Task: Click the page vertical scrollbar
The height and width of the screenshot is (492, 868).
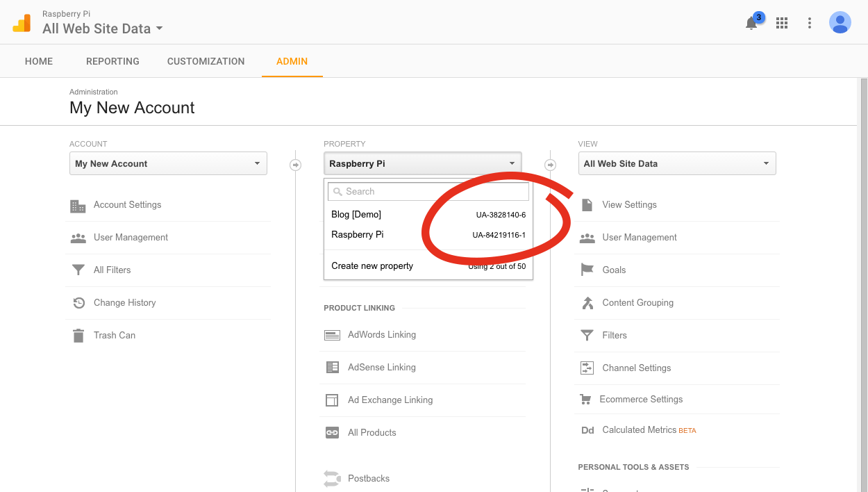Action: pyautogui.click(x=862, y=285)
